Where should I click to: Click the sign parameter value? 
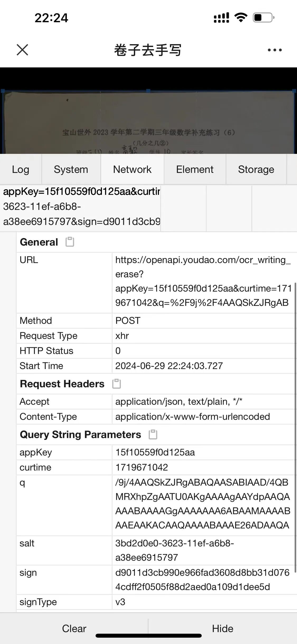[x=202, y=580]
